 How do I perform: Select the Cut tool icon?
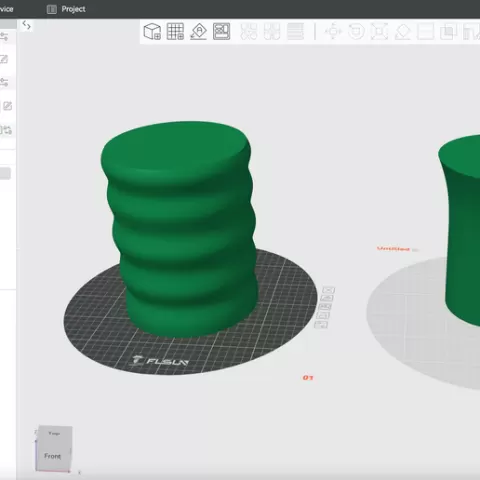[426, 32]
